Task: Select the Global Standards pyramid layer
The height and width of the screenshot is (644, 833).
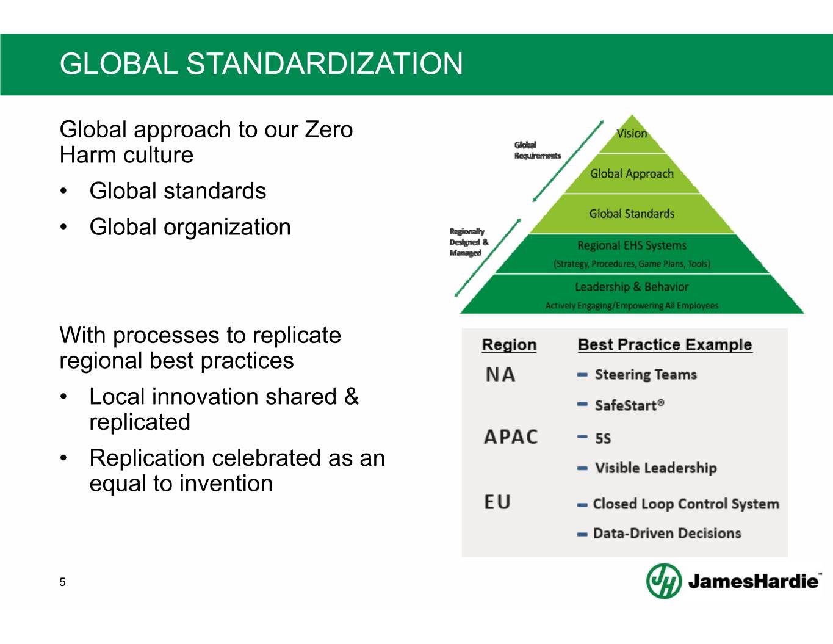Action: (x=632, y=214)
